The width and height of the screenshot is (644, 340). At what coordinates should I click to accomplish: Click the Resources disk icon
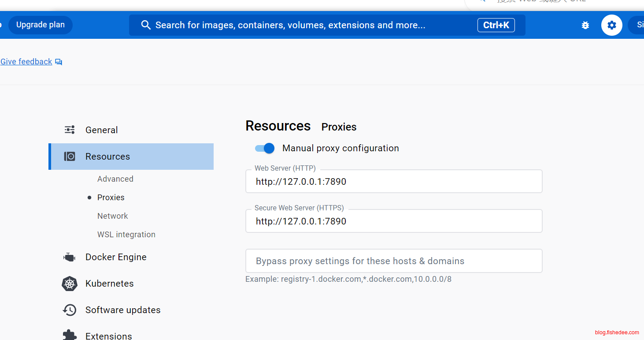[70, 157]
